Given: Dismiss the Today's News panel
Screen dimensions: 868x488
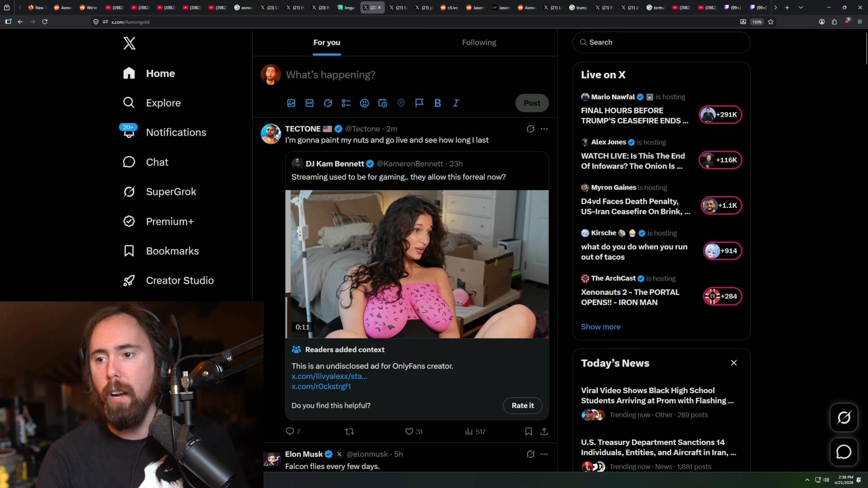Looking at the screenshot, I should (734, 363).
